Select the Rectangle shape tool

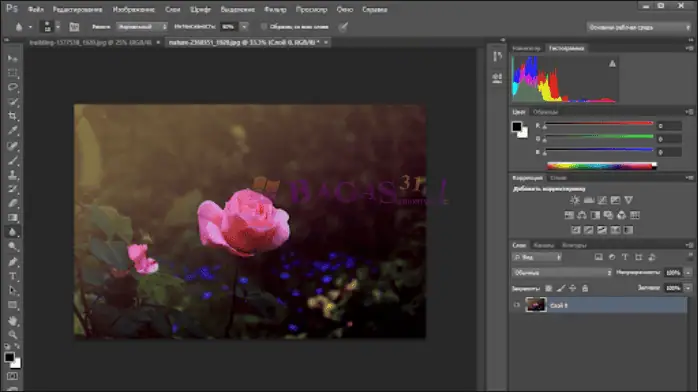tap(12, 305)
